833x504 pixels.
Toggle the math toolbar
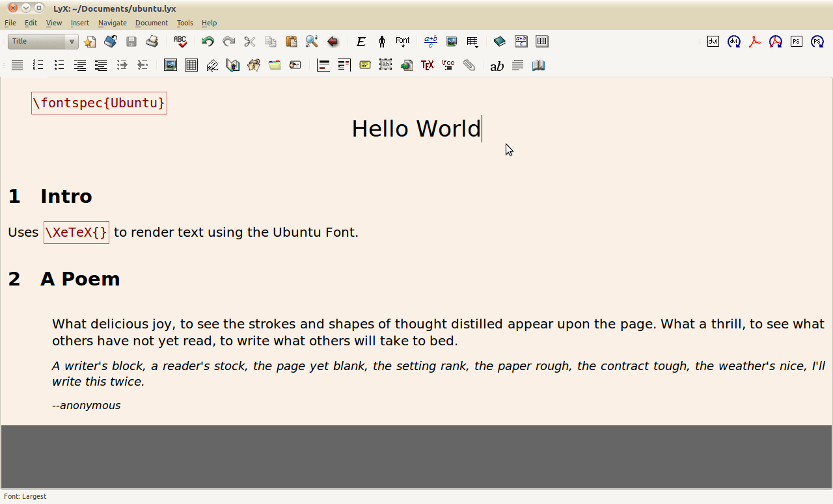click(x=521, y=42)
